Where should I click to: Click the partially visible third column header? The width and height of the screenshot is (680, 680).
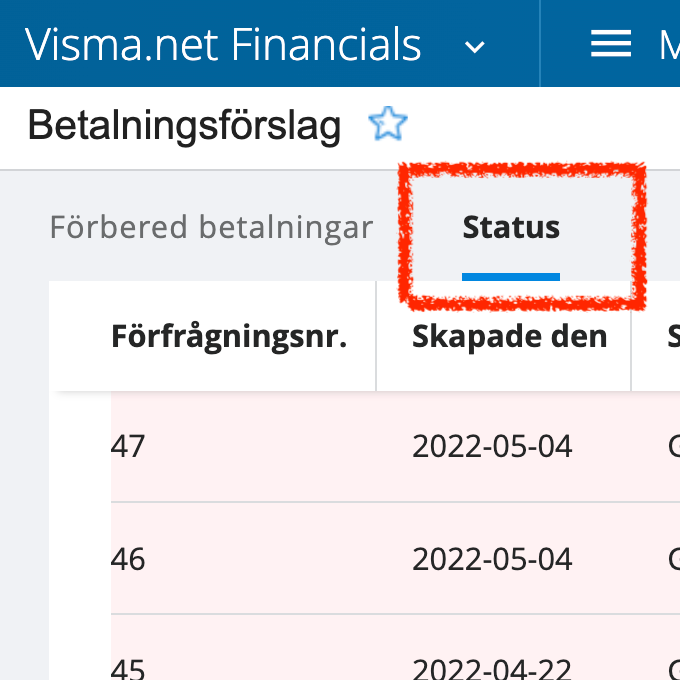click(x=672, y=336)
